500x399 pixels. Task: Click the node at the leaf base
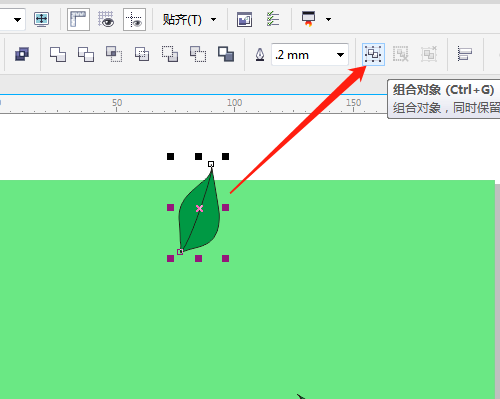[x=180, y=252]
